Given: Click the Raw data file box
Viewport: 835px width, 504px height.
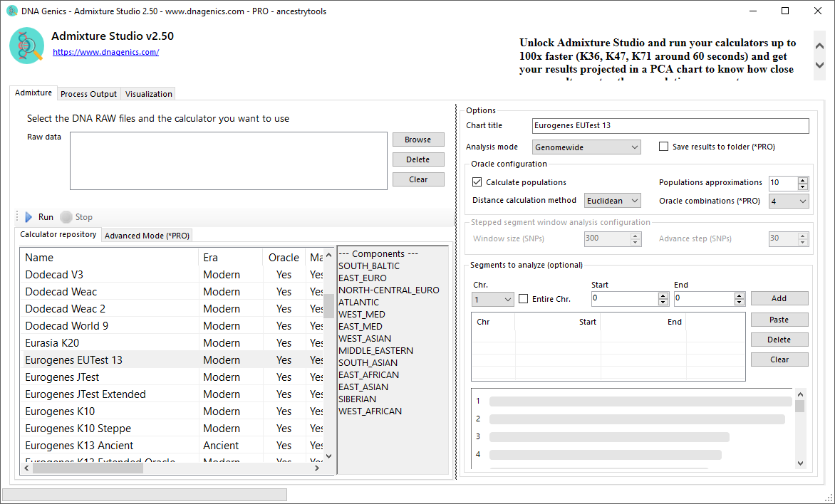Looking at the screenshot, I should point(229,161).
